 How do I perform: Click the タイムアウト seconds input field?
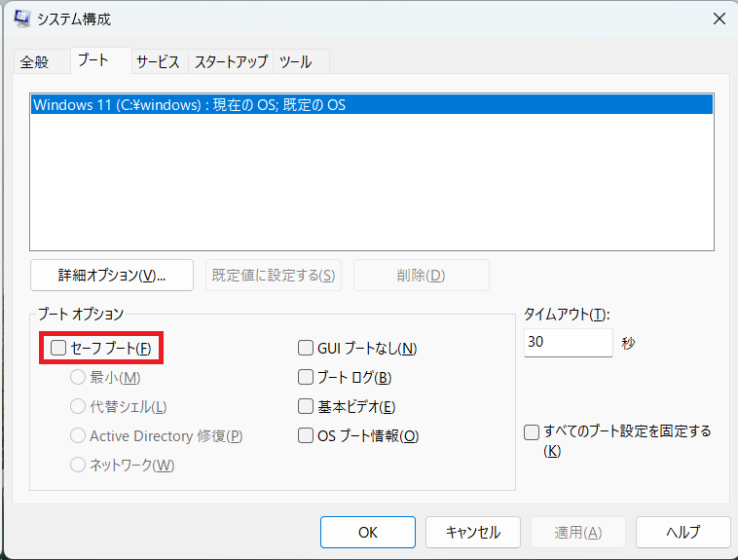coord(568,343)
